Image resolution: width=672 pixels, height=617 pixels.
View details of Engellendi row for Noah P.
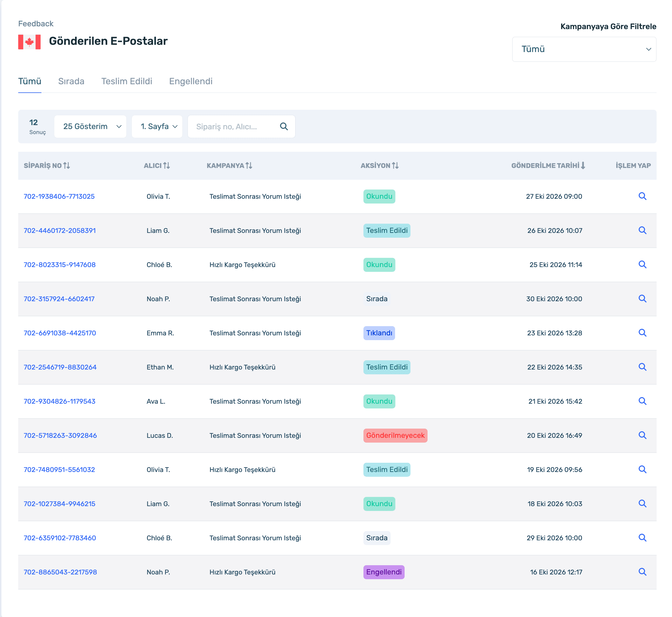click(x=642, y=572)
